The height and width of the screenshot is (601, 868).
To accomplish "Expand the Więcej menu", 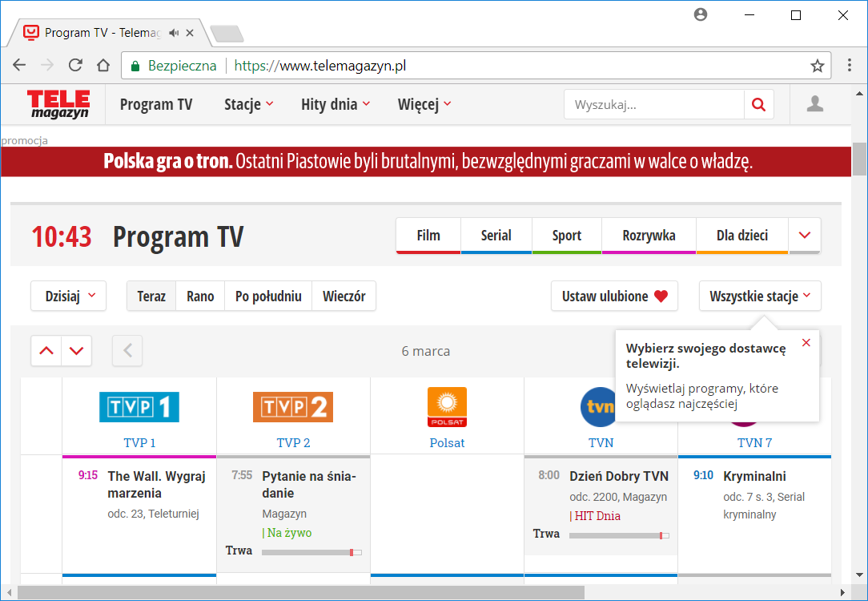I will click(x=424, y=104).
